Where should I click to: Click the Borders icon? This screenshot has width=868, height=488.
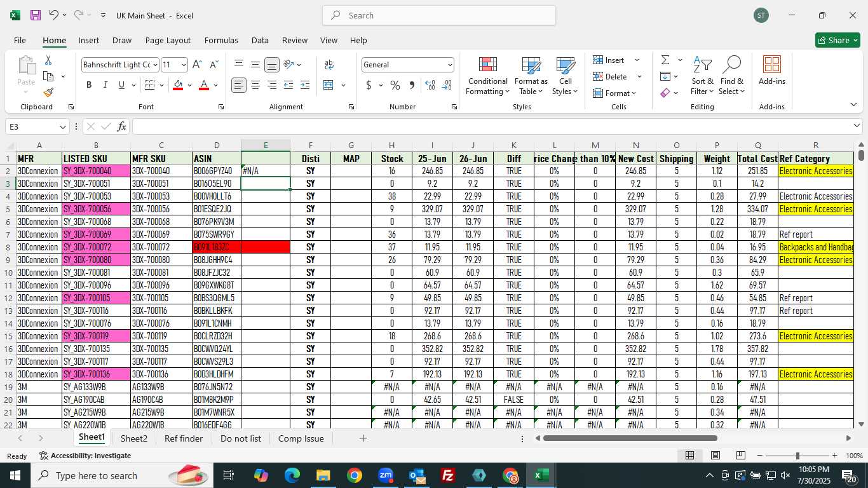click(150, 85)
